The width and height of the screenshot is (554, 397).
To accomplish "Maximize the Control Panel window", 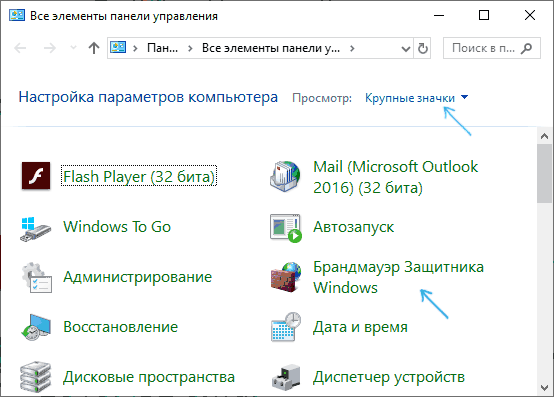I will click(x=484, y=16).
